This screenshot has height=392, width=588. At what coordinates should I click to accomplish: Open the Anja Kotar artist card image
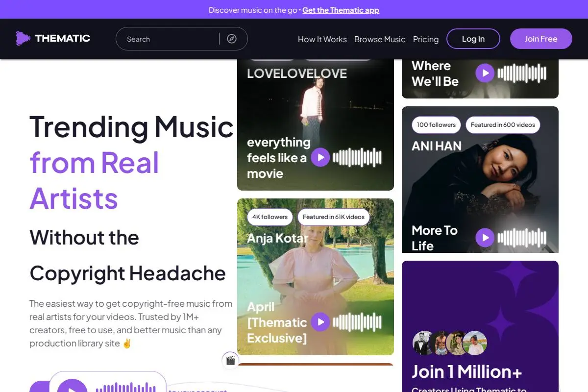click(316, 277)
